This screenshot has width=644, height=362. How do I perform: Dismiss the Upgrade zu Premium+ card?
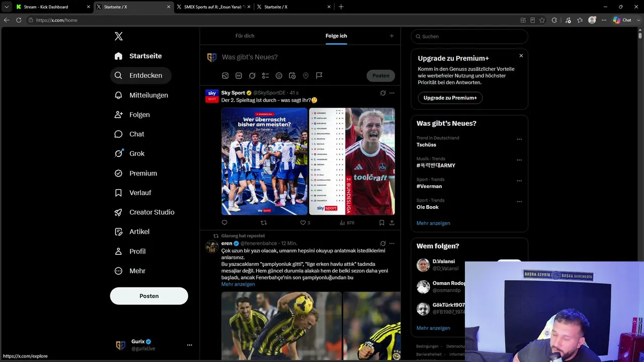521,56
